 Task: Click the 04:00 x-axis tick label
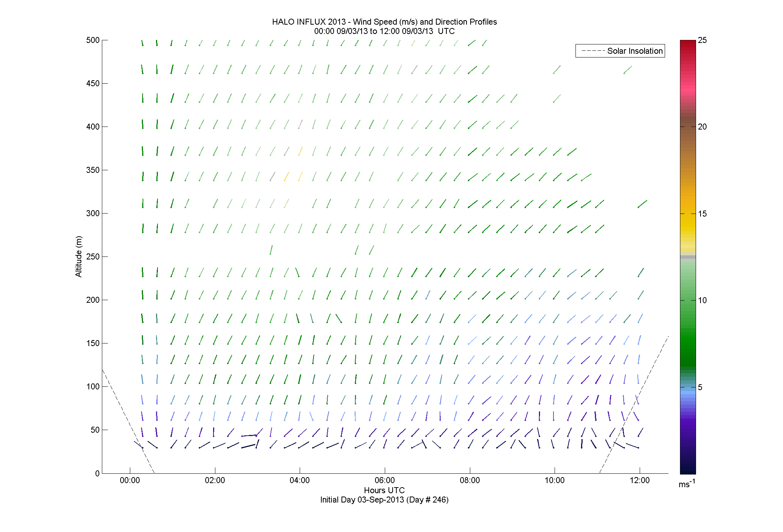click(300, 480)
